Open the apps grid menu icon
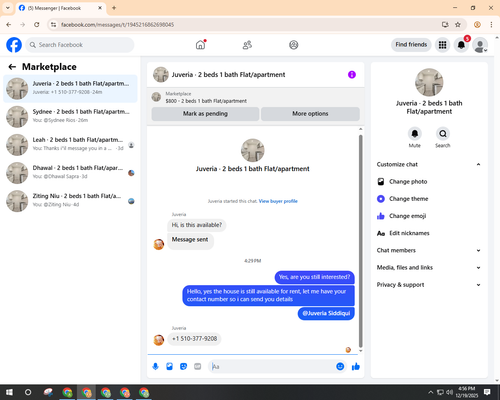The width and height of the screenshot is (500, 400). (x=442, y=45)
